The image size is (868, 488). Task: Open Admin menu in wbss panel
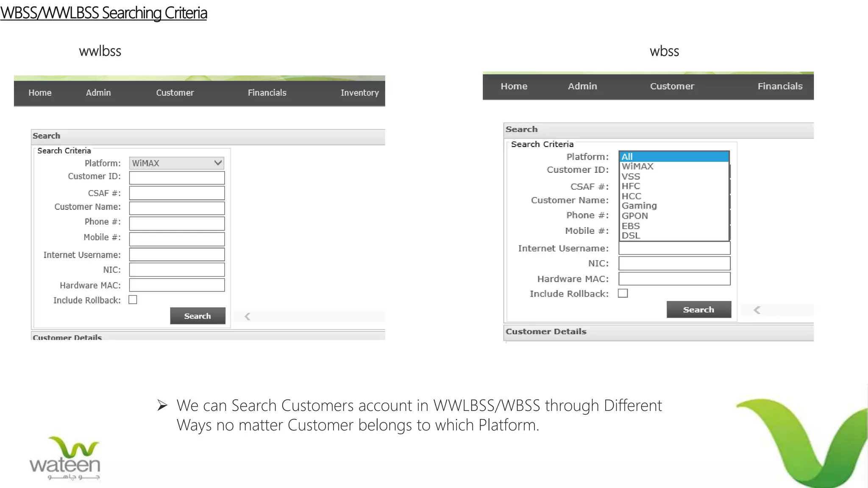582,86
